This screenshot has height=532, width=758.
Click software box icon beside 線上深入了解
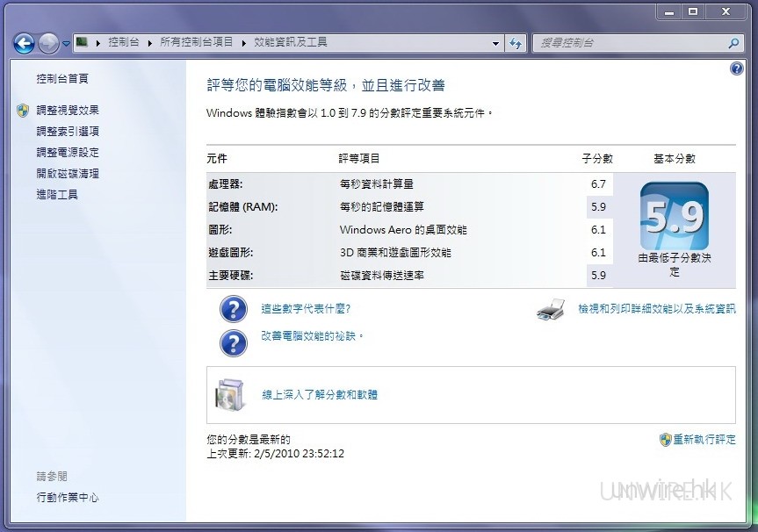[x=229, y=394]
